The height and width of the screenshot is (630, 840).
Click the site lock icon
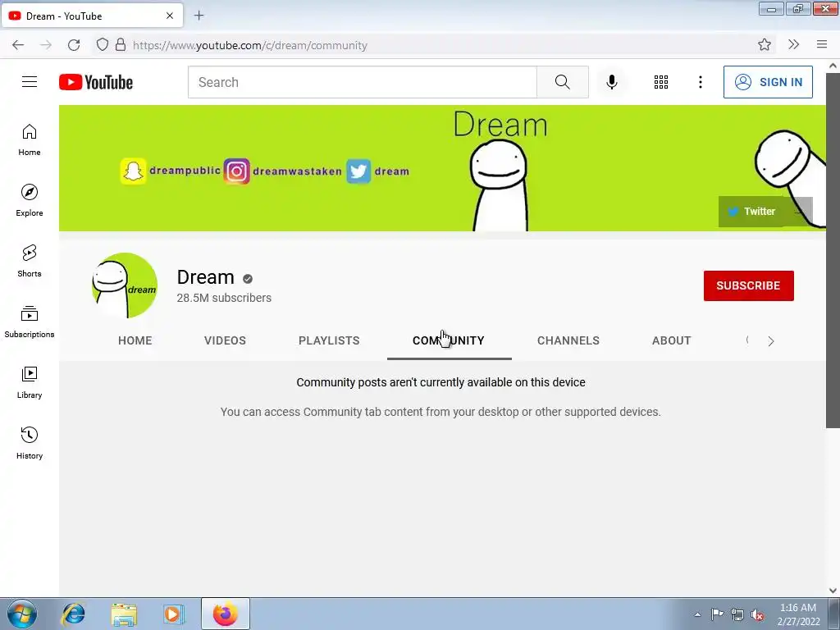tap(121, 45)
